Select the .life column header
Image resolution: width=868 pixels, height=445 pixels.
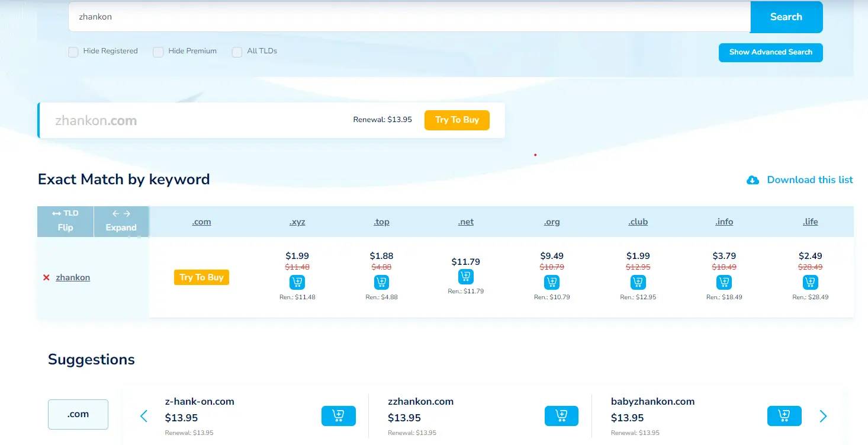tap(810, 222)
